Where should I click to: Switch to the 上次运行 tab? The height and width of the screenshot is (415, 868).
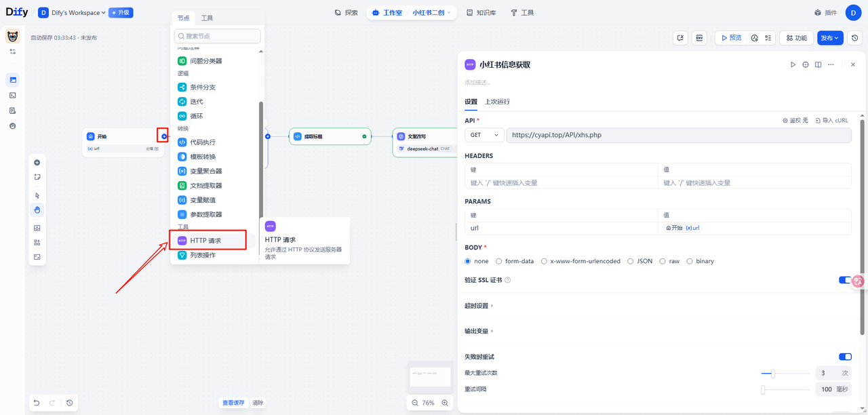coord(497,102)
